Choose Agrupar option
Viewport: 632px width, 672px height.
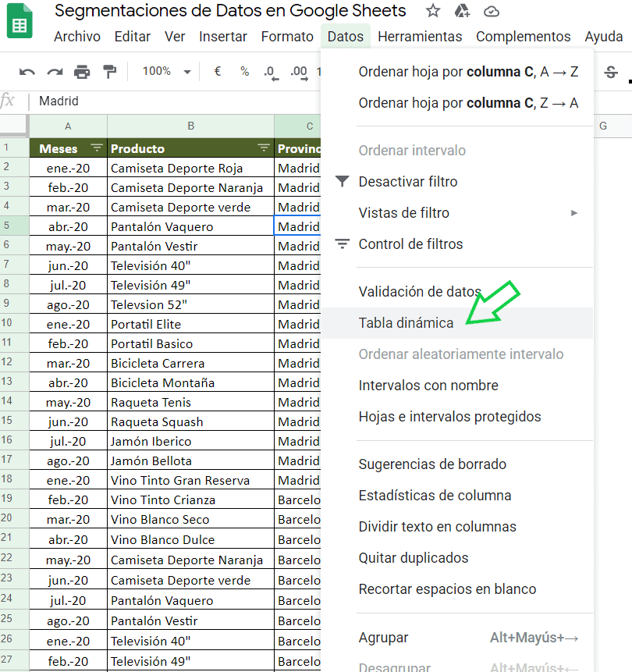(457, 638)
